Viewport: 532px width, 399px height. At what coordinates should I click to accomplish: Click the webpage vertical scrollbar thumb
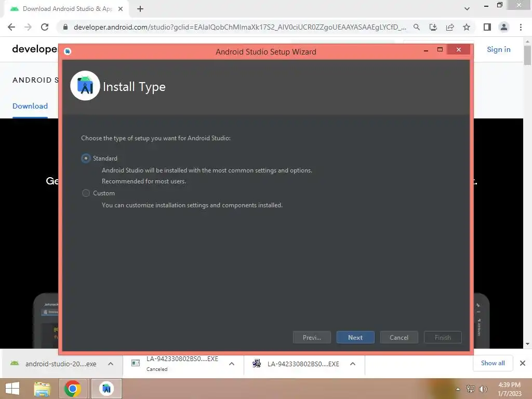(527, 55)
